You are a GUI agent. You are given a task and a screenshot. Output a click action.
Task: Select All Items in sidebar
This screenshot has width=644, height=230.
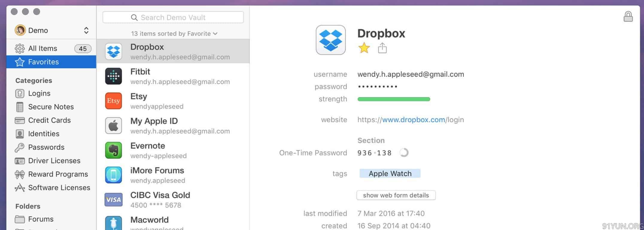(51, 49)
